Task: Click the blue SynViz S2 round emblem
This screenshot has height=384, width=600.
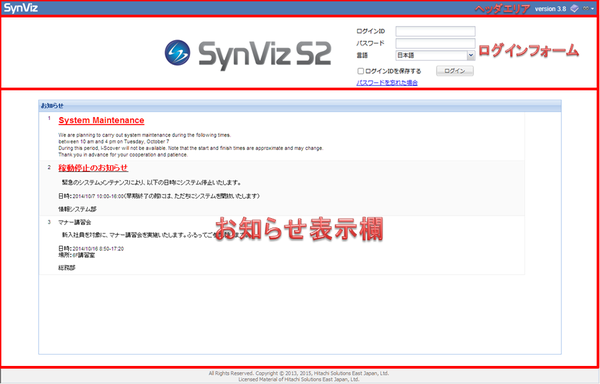Action: [x=178, y=53]
